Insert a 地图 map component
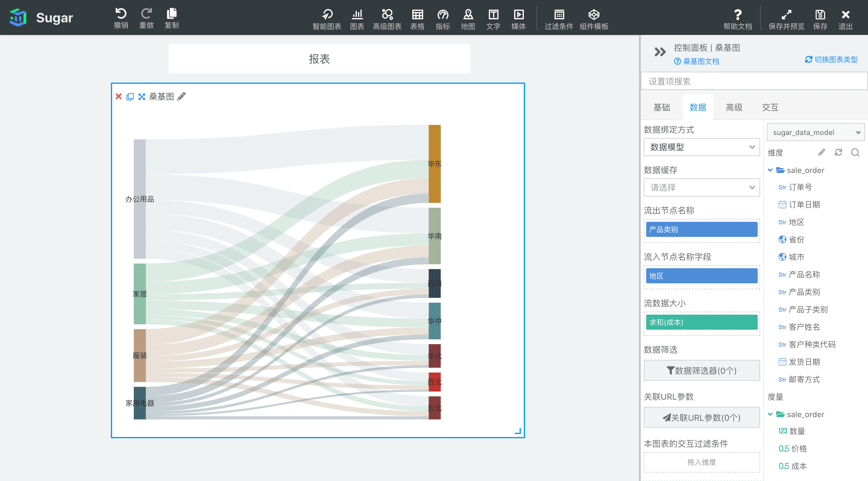This screenshot has width=868, height=481. (468, 14)
